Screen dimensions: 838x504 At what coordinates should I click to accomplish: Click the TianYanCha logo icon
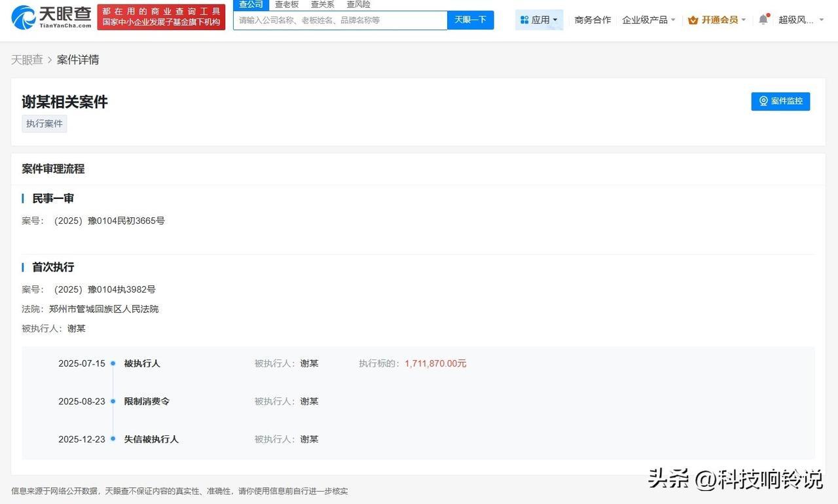pos(23,19)
